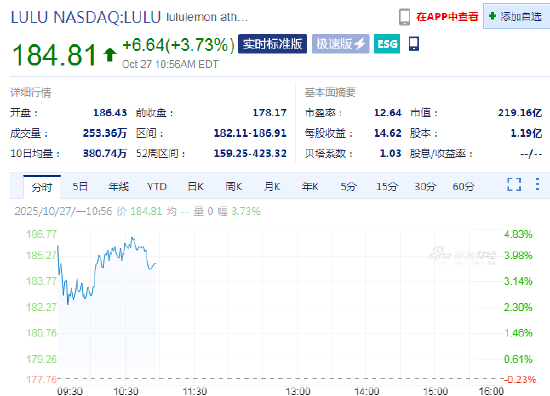Click the 股本 value 1.19亿
Viewport: 550px width, 396px height.
tap(526, 133)
